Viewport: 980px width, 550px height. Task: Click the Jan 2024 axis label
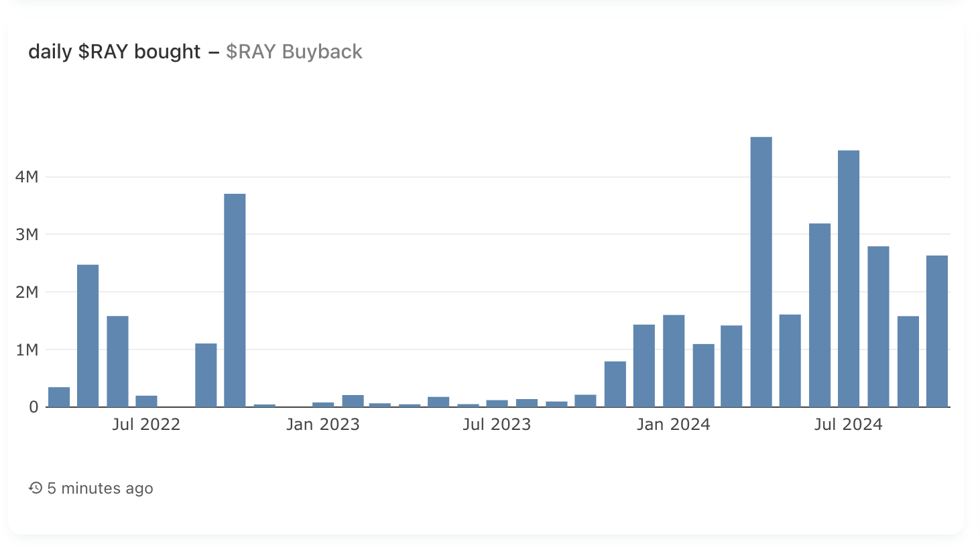click(674, 424)
